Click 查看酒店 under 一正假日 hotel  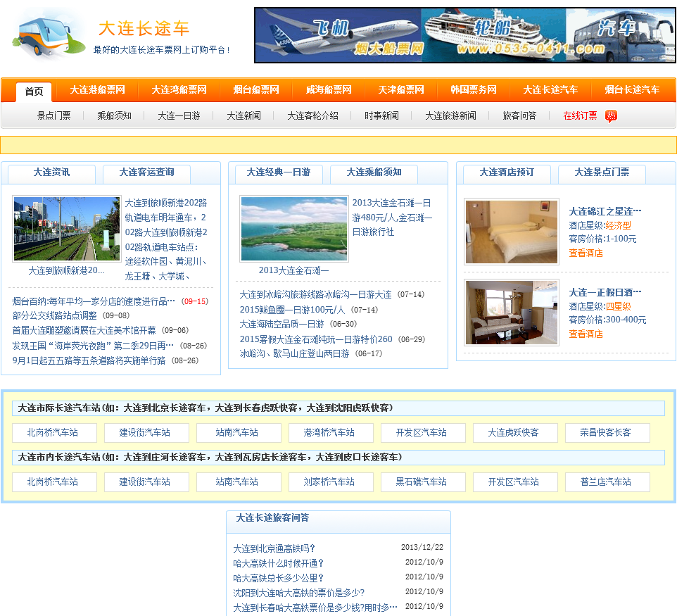(586, 334)
